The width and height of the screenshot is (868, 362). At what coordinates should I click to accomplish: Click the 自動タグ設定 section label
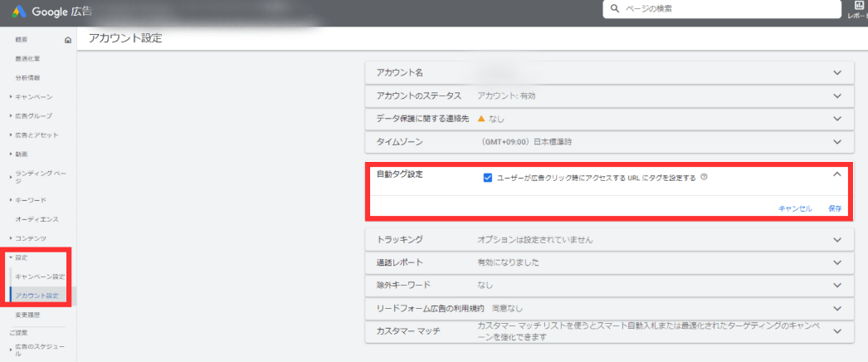pos(400,174)
